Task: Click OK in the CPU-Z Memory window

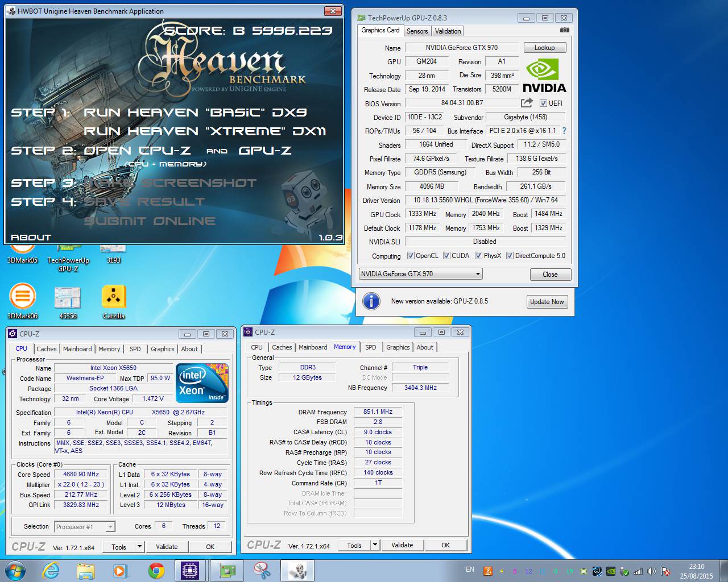Action: (x=445, y=545)
